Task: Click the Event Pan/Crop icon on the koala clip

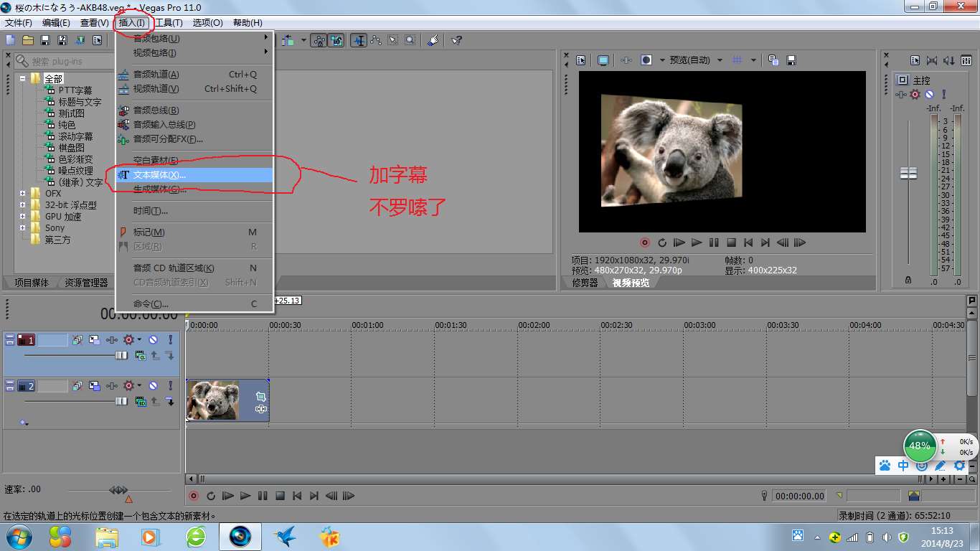Action: [x=260, y=396]
